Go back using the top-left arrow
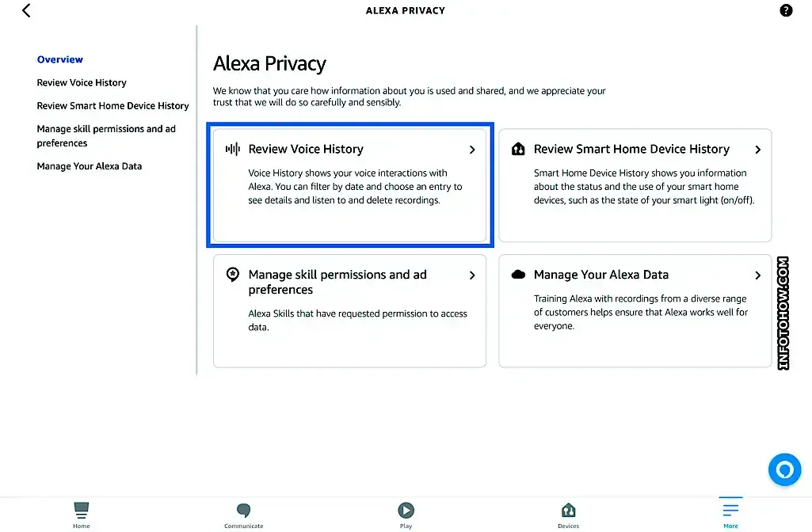Screen dimensions: 812x532 click(26, 10)
